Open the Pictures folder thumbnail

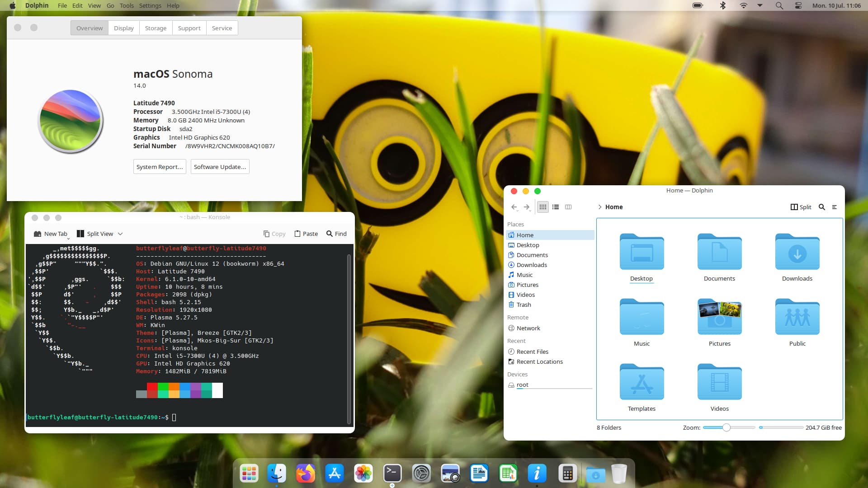point(719,317)
